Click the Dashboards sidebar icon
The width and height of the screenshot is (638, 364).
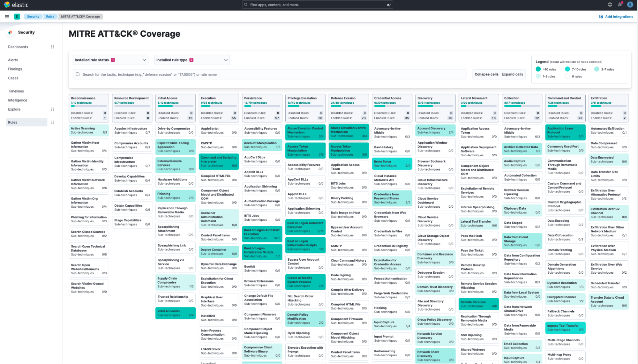(52, 47)
